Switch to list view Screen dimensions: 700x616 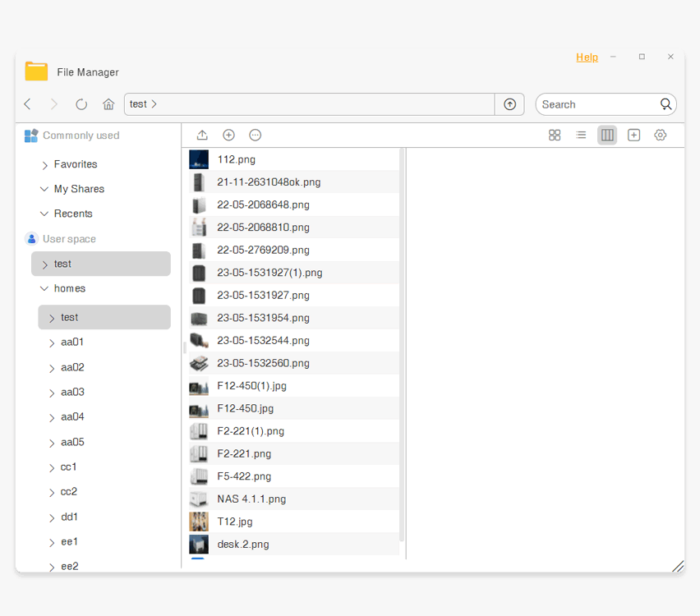click(x=581, y=136)
